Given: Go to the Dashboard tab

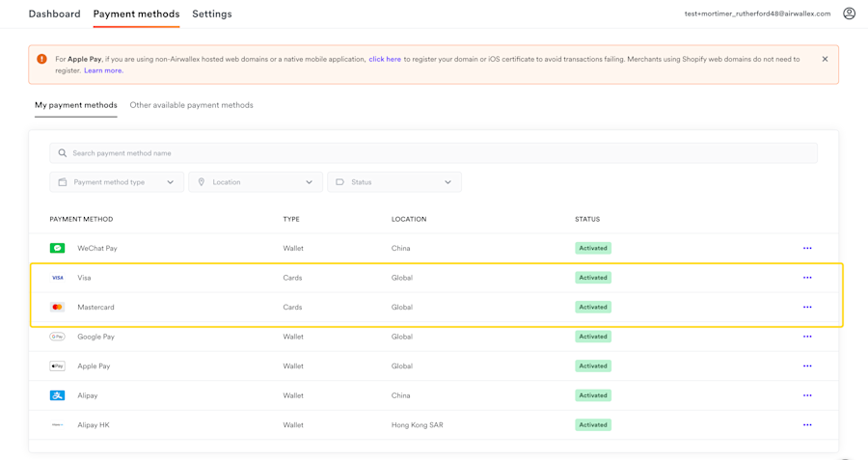Looking at the screenshot, I should [x=55, y=14].
